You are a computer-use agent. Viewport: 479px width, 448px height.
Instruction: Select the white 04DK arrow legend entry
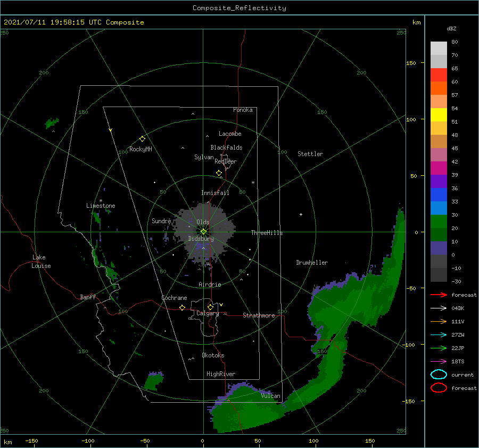coord(439,308)
